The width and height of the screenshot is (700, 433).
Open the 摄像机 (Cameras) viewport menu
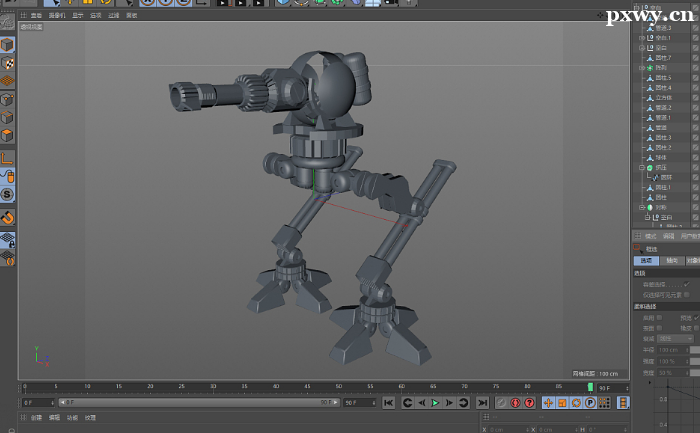(57, 16)
